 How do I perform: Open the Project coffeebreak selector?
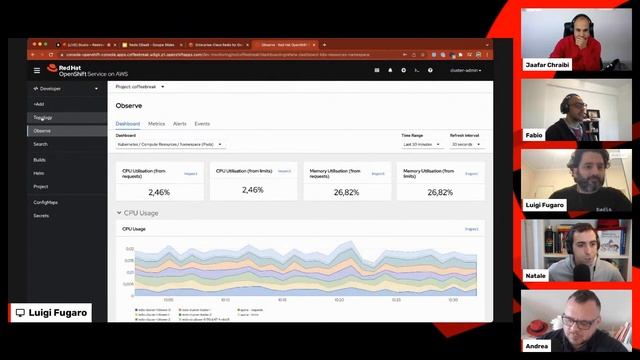(x=140, y=87)
